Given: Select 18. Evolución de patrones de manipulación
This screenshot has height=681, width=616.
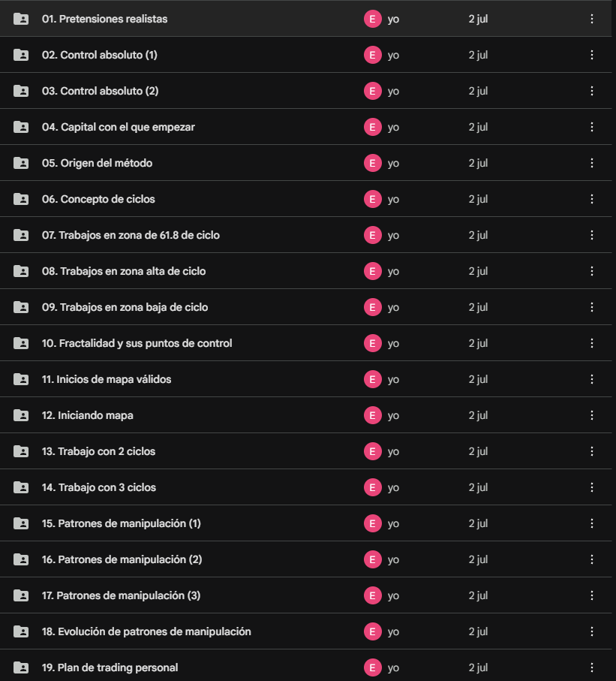Looking at the screenshot, I should point(305,631).
